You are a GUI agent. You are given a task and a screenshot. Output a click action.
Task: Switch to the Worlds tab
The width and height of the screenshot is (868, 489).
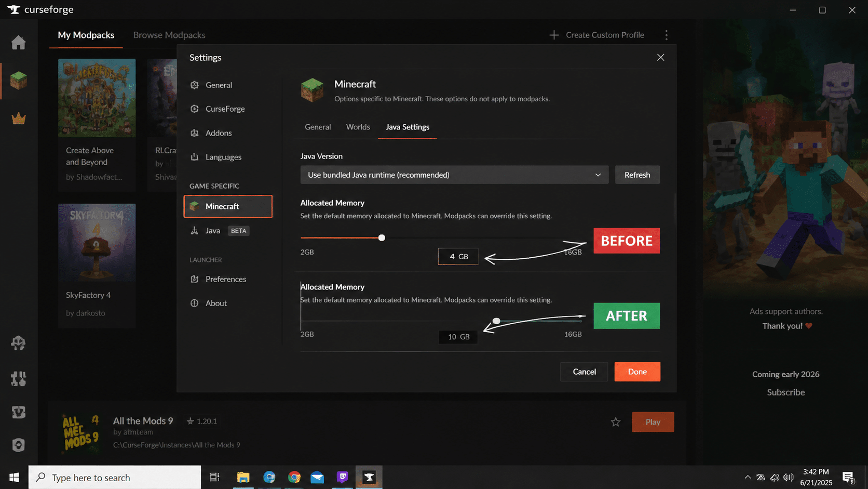(358, 127)
